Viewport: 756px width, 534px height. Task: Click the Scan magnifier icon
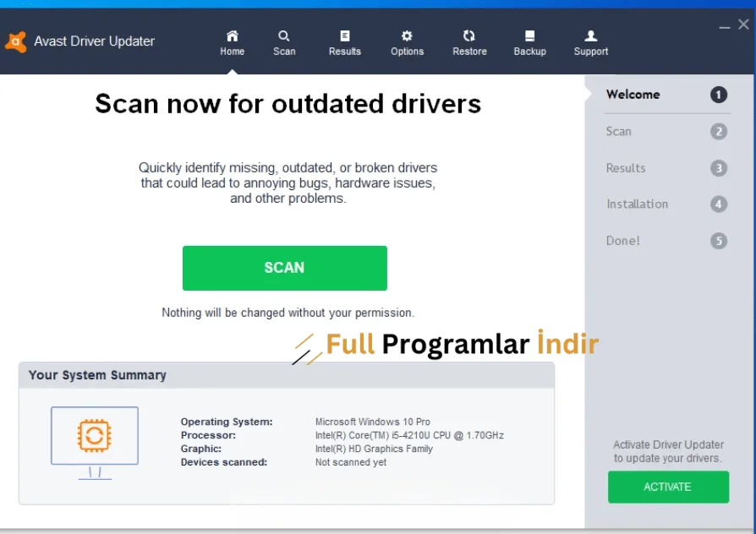(x=284, y=35)
